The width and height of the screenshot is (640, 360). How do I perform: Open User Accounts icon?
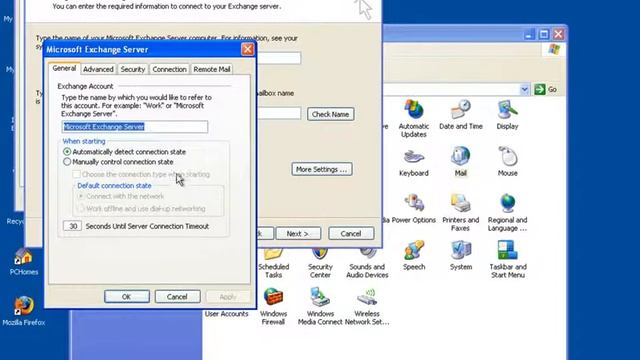(227, 313)
